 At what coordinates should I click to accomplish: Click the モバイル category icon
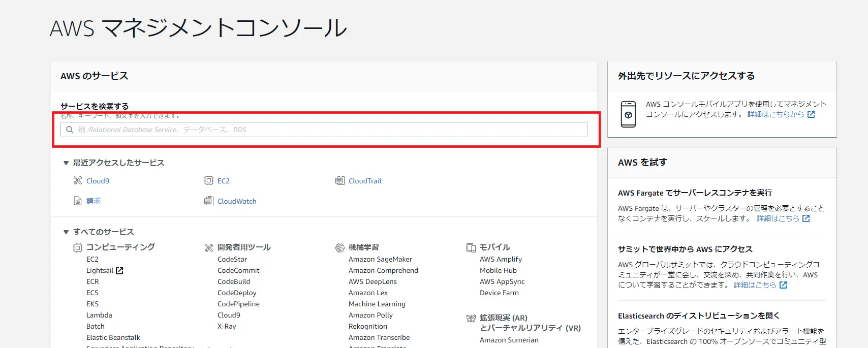coord(471,248)
